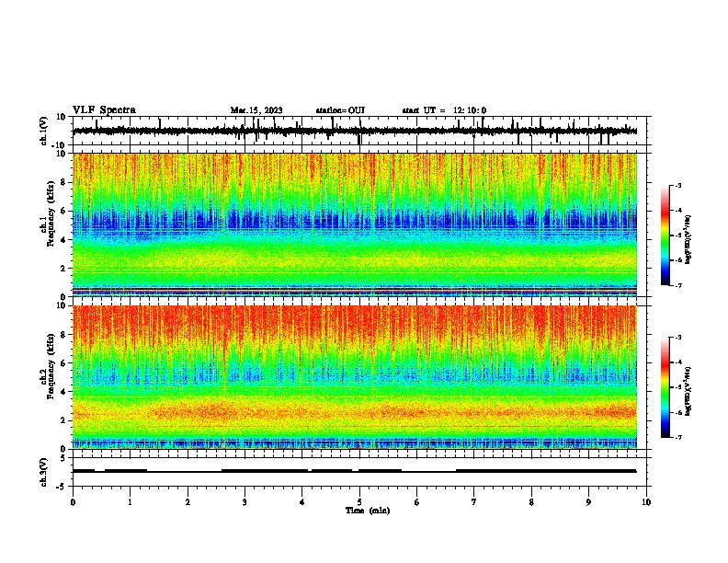
Task: Click the "6" kHz tick of ch.1 spectrogram
Action: 63,211
